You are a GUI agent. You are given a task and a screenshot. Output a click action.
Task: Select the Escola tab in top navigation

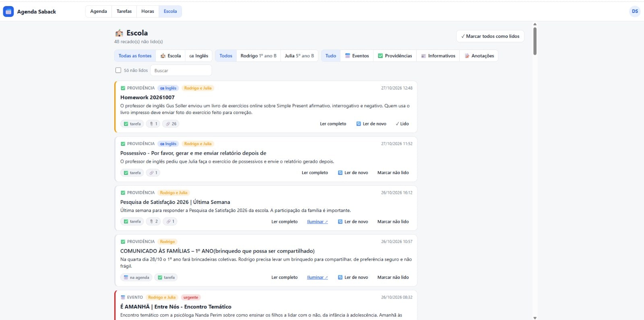(x=170, y=11)
